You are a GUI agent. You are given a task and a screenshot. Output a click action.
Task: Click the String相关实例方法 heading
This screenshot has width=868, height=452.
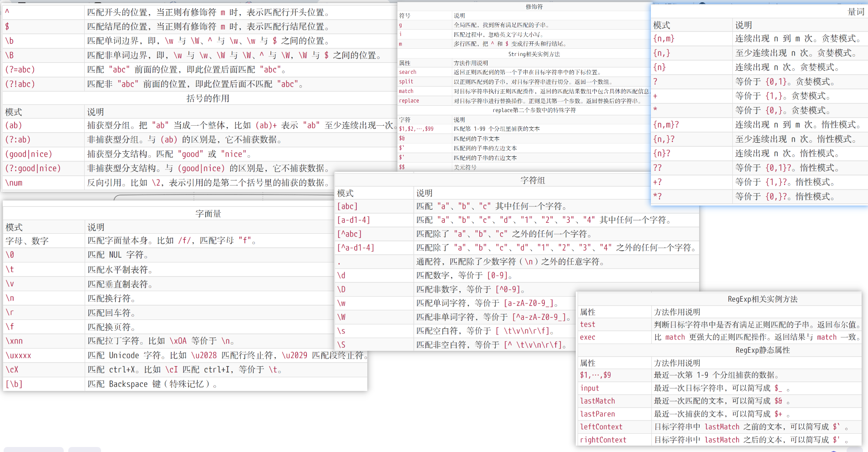(x=534, y=54)
